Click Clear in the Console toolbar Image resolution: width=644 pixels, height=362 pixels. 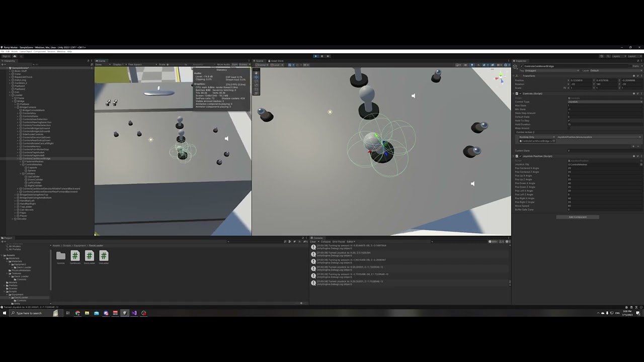(312, 241)
